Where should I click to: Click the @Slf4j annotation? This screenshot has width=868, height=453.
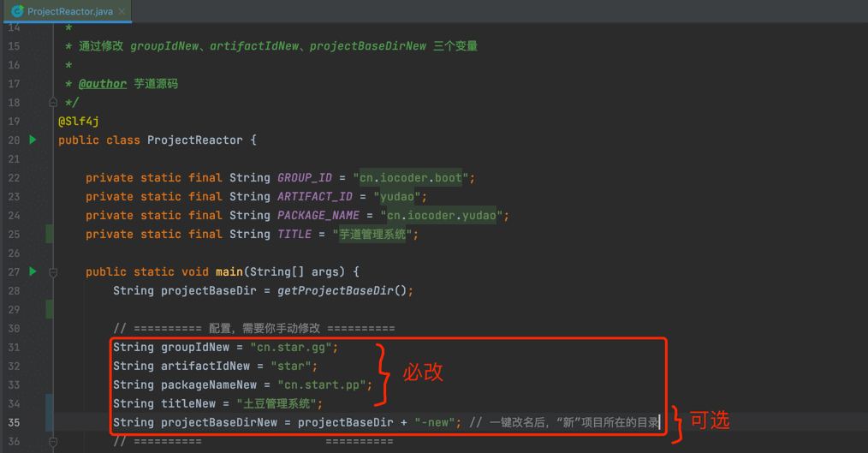(79, 122)
